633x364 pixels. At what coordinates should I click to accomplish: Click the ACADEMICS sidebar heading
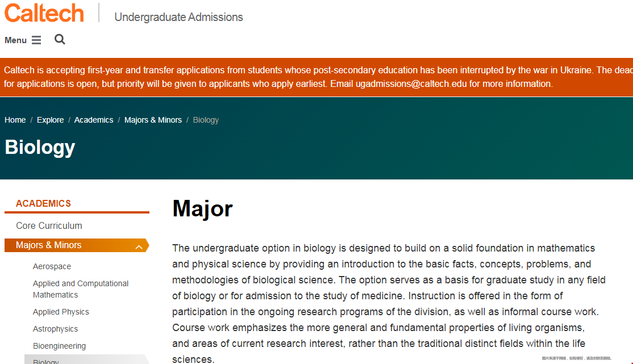(43, 203)
